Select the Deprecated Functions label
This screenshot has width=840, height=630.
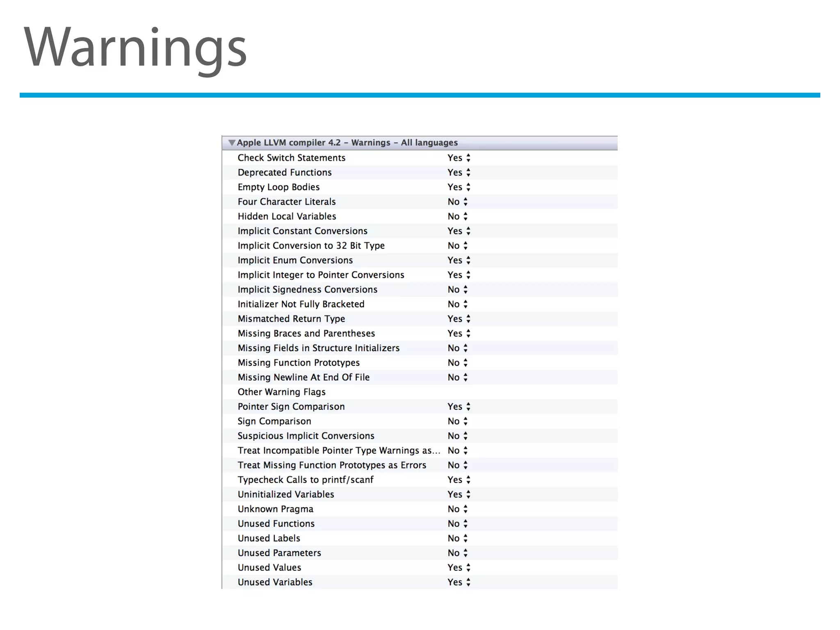click(x=285, y=173)
